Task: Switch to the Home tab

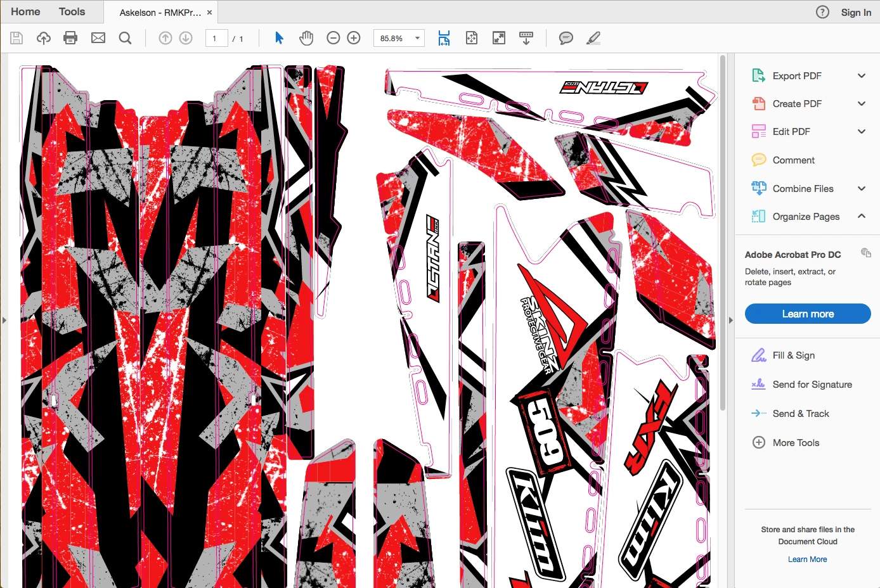Action: [25, 11]
